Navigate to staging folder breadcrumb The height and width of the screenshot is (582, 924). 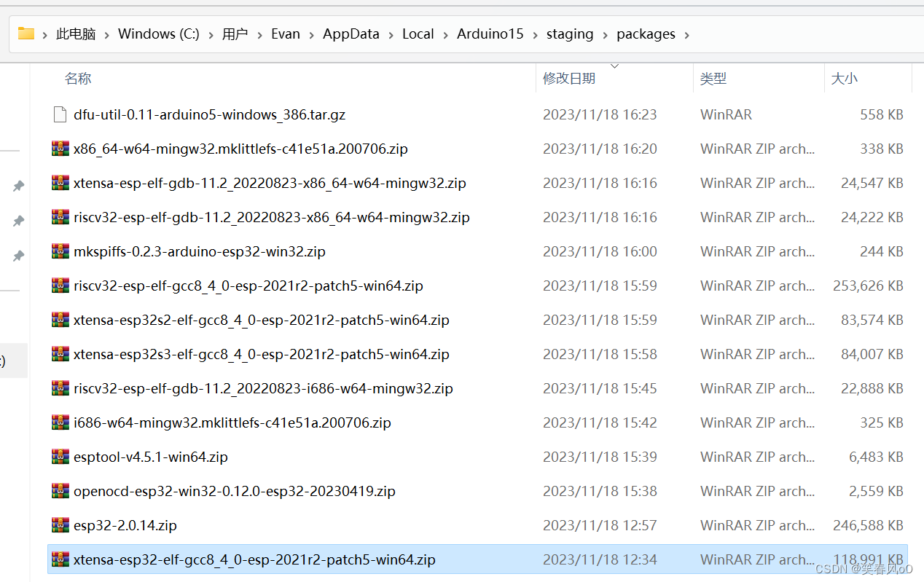coord(570,34)
